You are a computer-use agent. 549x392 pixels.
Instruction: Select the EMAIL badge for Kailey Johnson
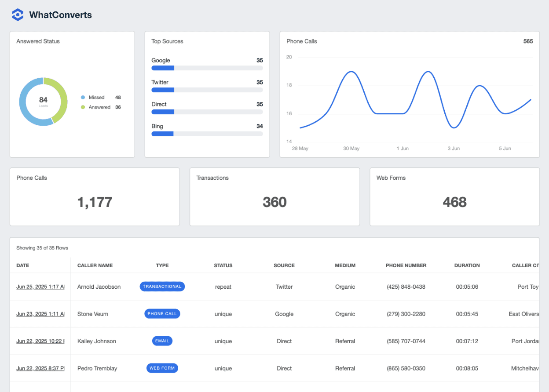[162, 341]
